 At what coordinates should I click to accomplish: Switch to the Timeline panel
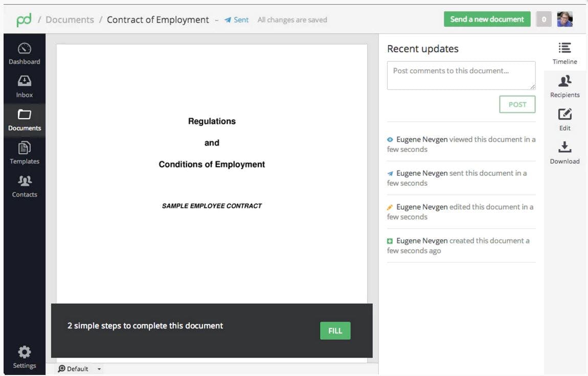tap(565, 53)
